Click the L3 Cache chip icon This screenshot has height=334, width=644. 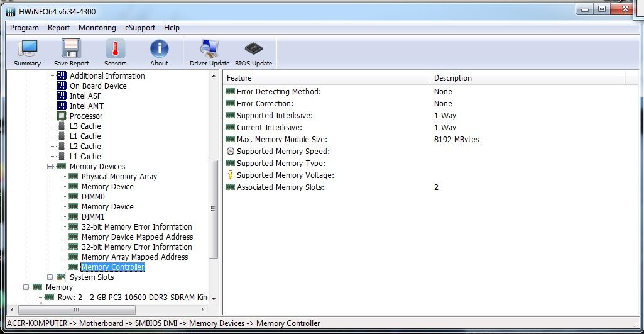(62, 126)
